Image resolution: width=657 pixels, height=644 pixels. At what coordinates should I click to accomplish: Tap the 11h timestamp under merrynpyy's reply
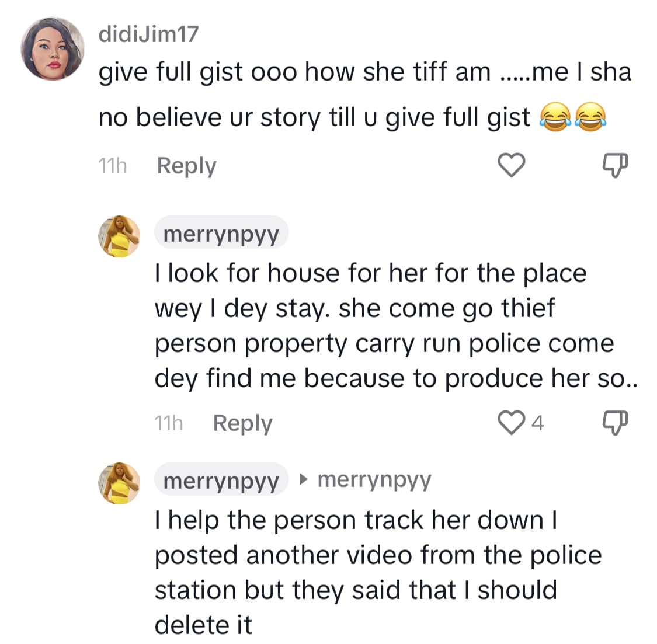pos(168,423)
